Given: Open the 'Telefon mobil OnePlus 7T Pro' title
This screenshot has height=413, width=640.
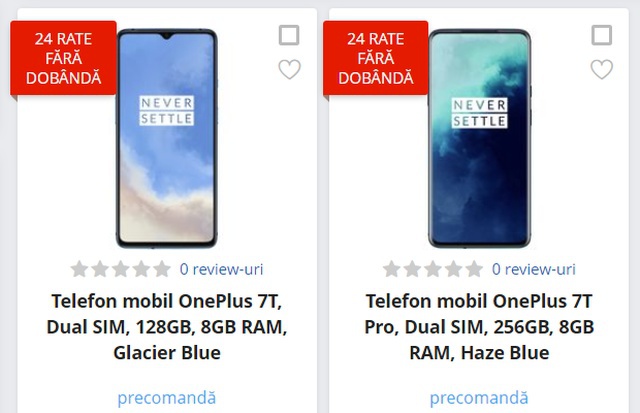Looking at the screenshot, I should point(479,327).
